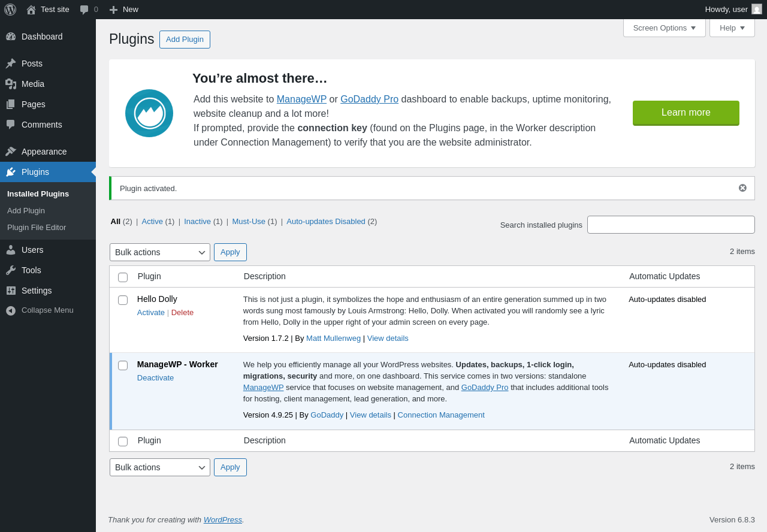Image resolution: width=767 pixels, height=532 pixels.
Task: Click the comments bubble icon in admin bar
Action: [x=84, y=10]
